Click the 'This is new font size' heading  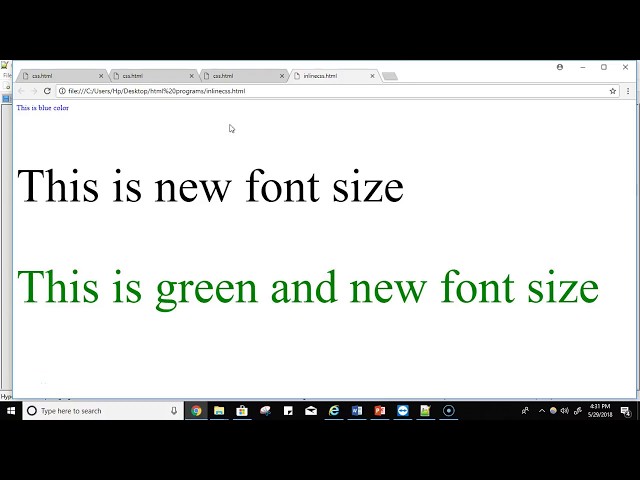click(x=210, y=186)
